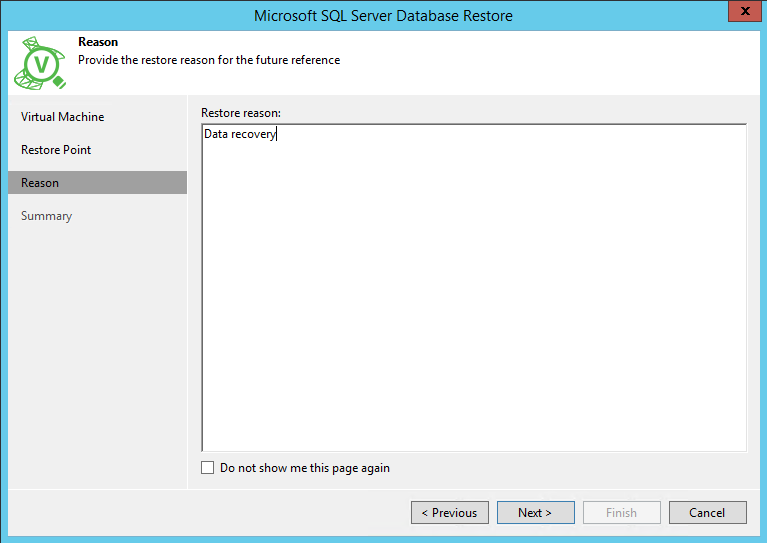Click inside the Restore reason text box
The width and height of the screenshot is (767, 543).
[x=474, y=288]
